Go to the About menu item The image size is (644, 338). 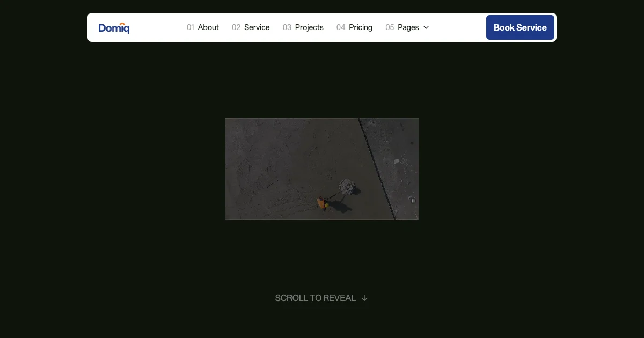click(x=203, y=27)
